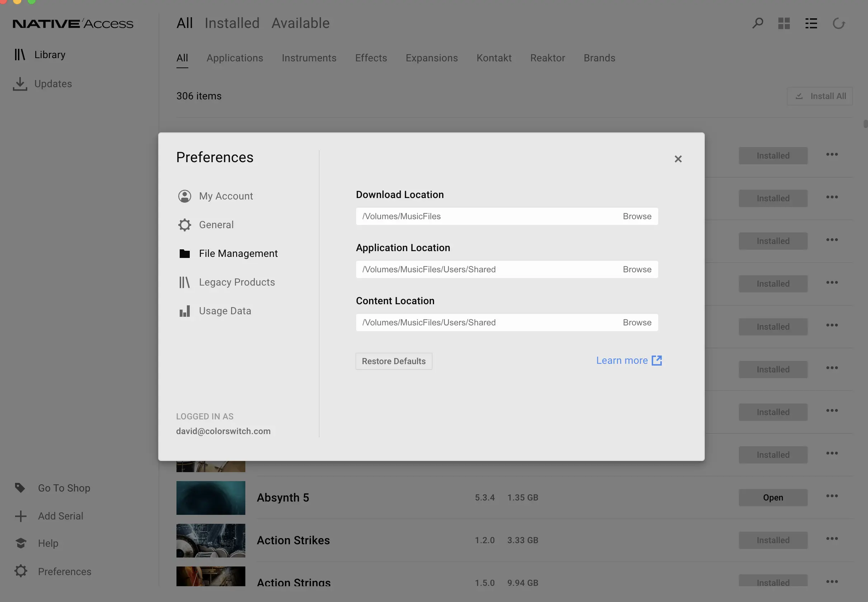Switch to list view icon
The height and width of the screenshot is (602, 868).
[811, 23]
